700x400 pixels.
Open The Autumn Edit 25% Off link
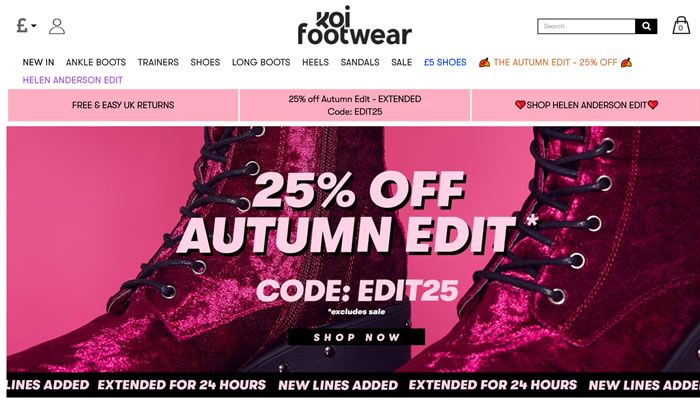pos(555,62)
